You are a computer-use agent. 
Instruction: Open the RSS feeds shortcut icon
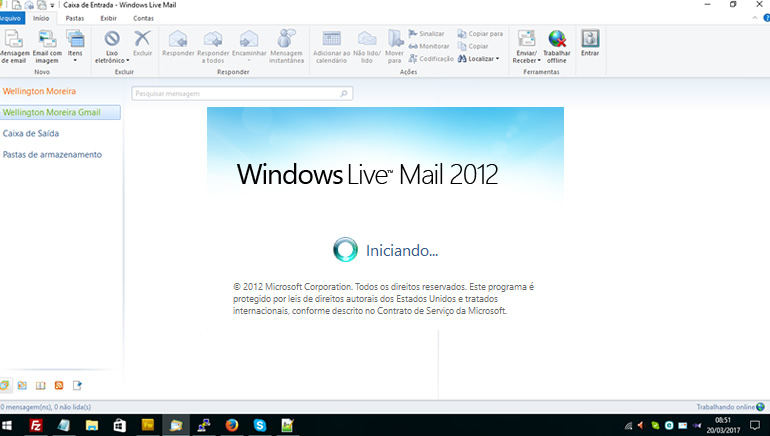[x=59, y=385]
